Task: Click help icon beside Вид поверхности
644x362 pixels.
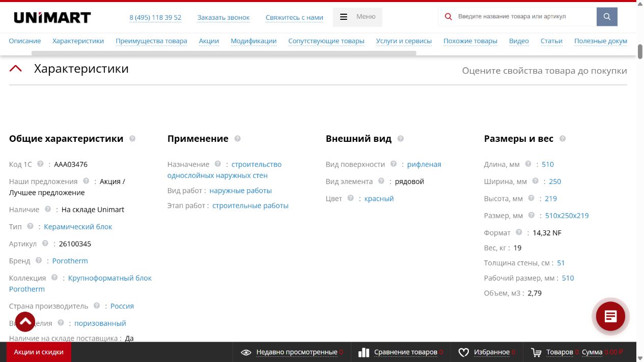Action: [394, 164]
